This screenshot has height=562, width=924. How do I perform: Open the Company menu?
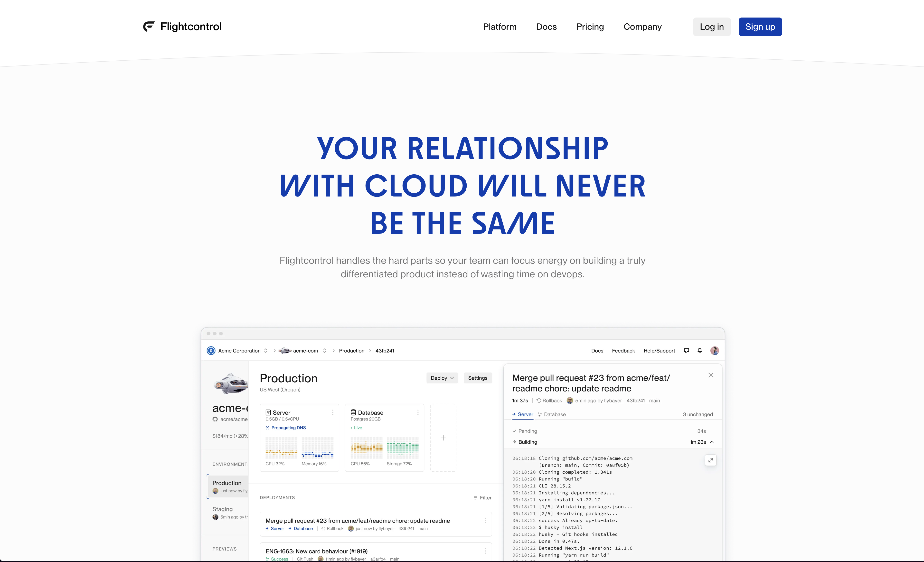pyautogui.click(x=642, y=27)
